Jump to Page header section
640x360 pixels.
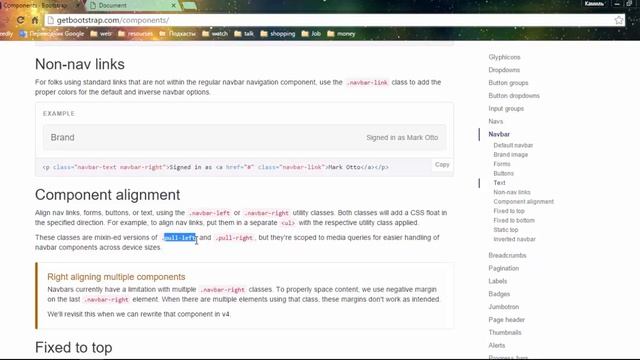click(507, 320)
